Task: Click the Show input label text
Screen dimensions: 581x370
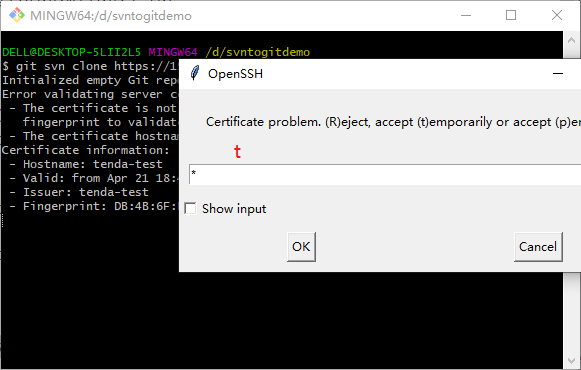Action: [x=234, y=209]
